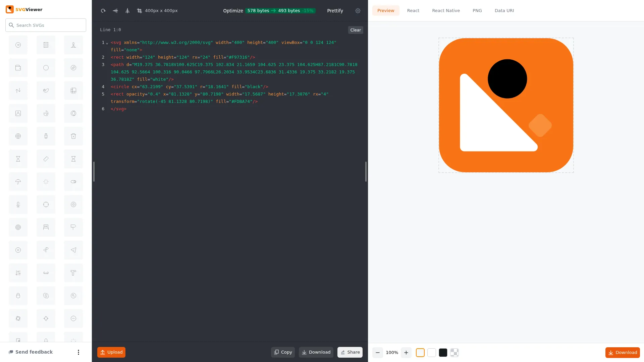Select the up-down arrows icon

(x=18, y=90)
